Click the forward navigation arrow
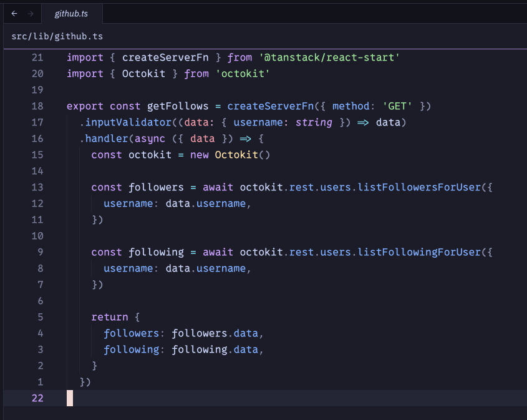 pos(31,13)
